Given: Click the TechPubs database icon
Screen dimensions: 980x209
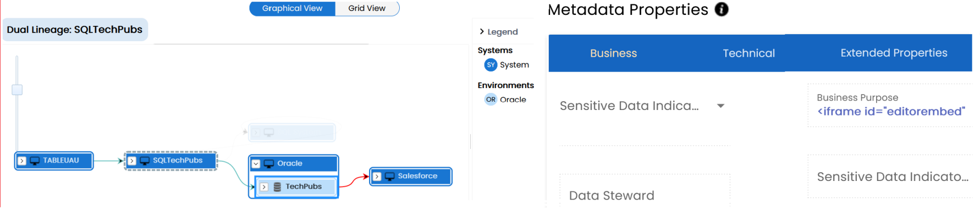Looking at the screenshot, I should pos(277,187).
